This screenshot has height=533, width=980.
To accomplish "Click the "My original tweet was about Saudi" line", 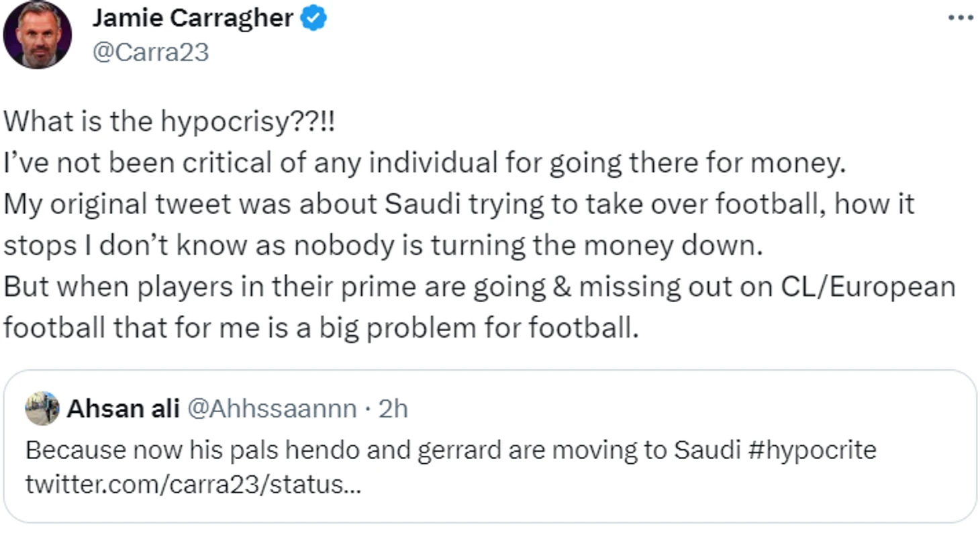I will tap(459, 204).
